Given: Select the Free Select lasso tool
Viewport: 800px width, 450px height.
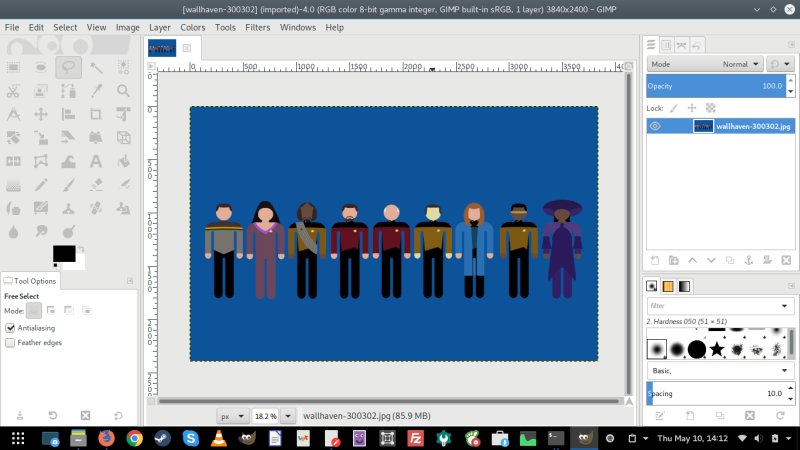Looking at the screenshot, I should pyautogui.click(x=69, y=67).
